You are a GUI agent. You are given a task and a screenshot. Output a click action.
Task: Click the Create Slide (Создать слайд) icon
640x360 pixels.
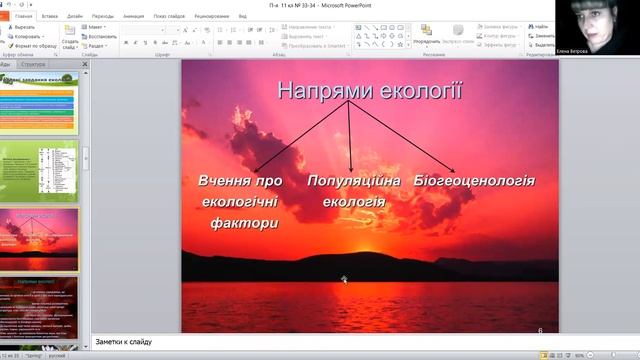(70, 30)
